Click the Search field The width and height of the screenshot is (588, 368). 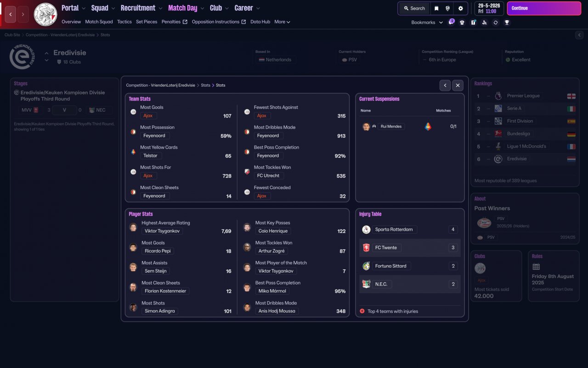[414, 8]
